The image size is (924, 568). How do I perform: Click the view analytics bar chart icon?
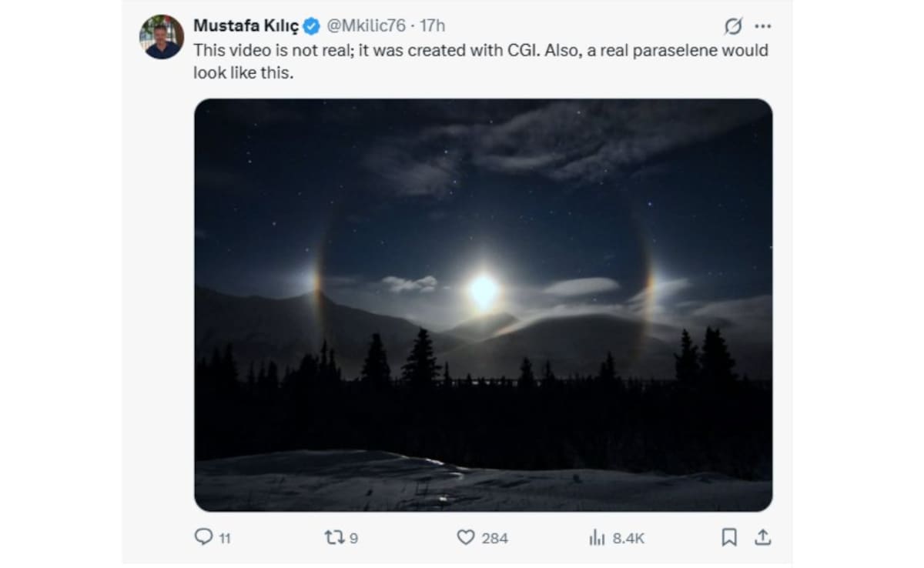pyautogui.click(x=597, y=538)
